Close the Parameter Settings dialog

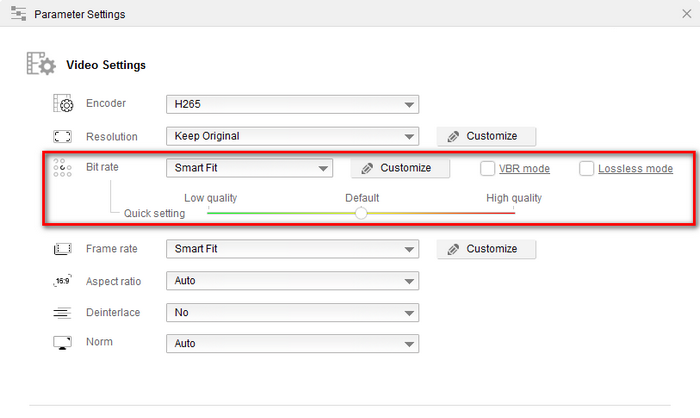[683, 16]
